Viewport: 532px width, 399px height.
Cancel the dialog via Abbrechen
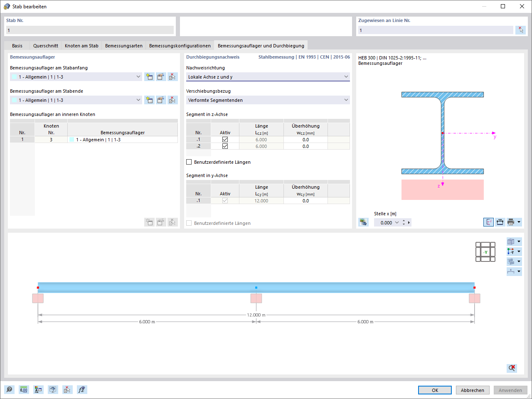tap(473, 390)
